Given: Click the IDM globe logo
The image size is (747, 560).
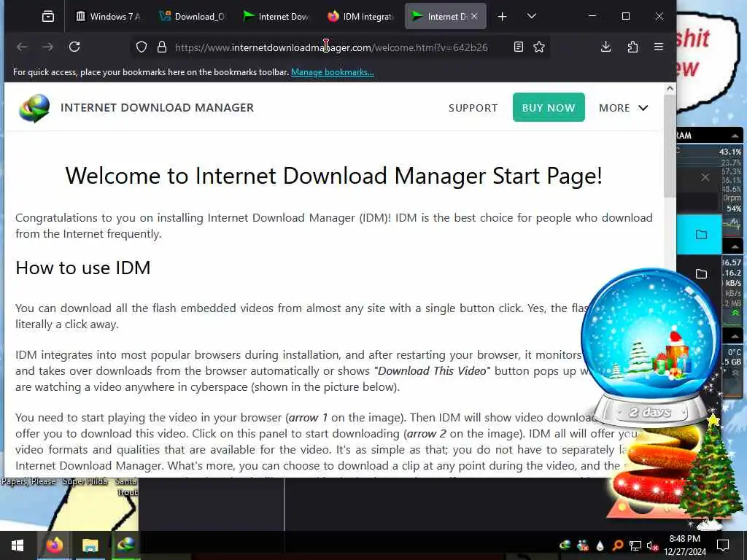Looking at the screenshot, I should coord(34,108).
